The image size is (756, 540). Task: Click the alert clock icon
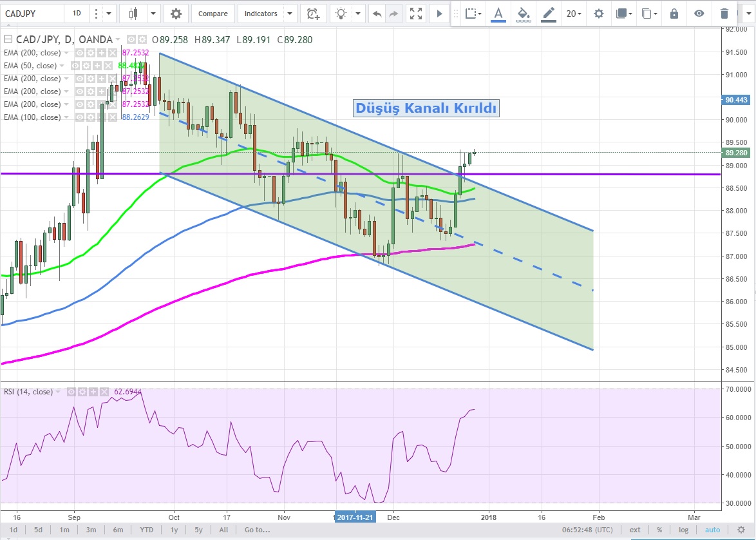coord(314,14)
